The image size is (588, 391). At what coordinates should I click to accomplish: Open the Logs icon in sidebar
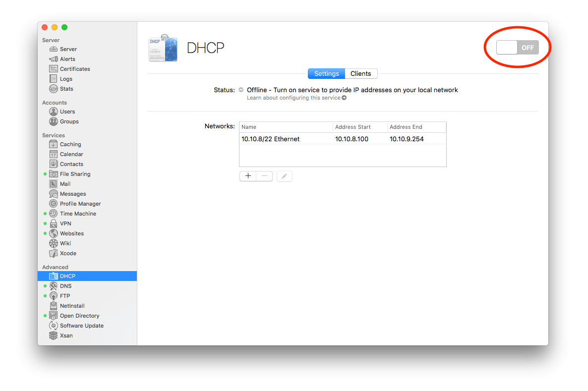pyautogui.click(x=54, y=79)
